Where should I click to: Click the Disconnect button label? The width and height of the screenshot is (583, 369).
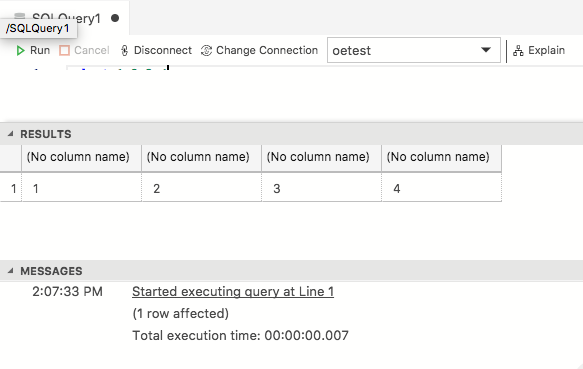click(x=162, y=50)
